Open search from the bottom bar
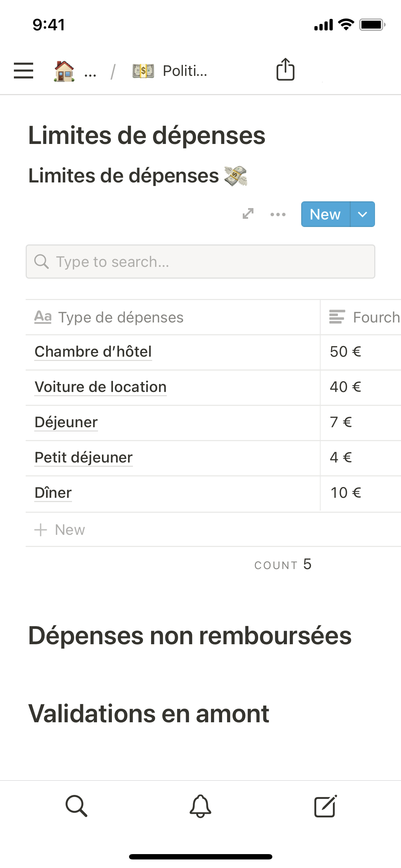 click(x=76, y=806)
